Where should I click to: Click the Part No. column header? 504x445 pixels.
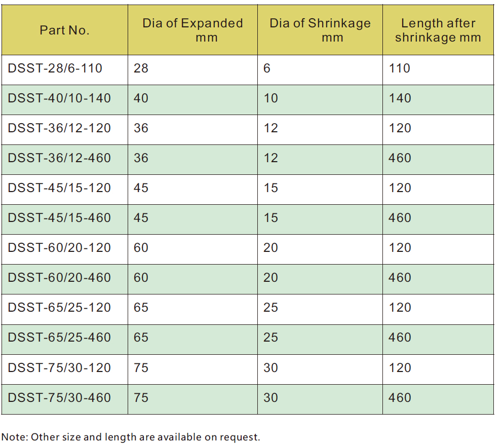(65, 30)
